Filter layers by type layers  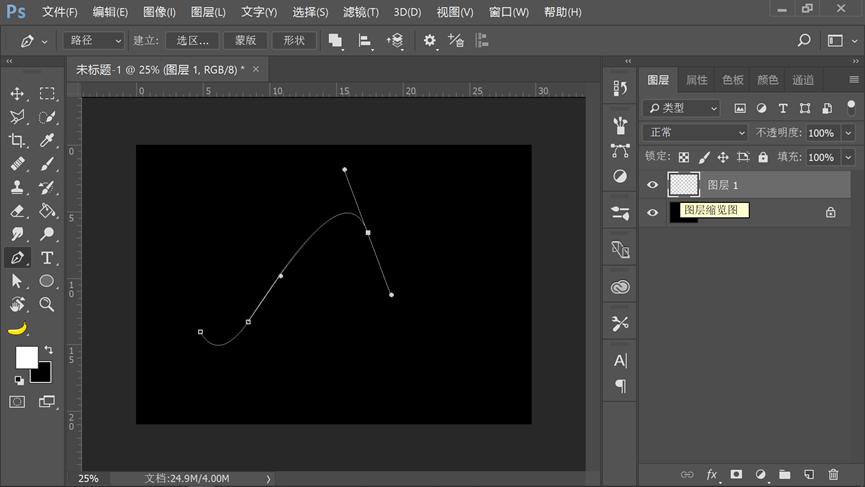pyautogui.click(x=783, y=108)
